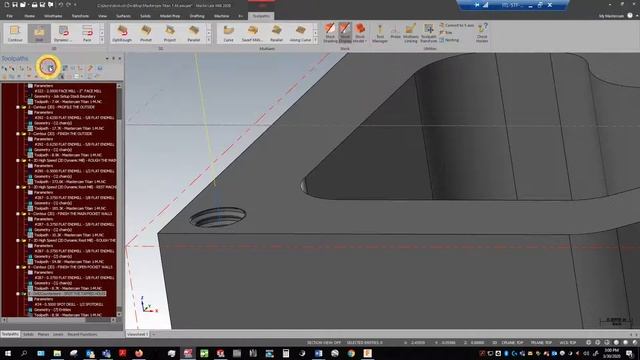This screenshot has height=360, width=640.
Task: Select the Swarf Milling toolpath icon
Action: [x=252, y=33]
